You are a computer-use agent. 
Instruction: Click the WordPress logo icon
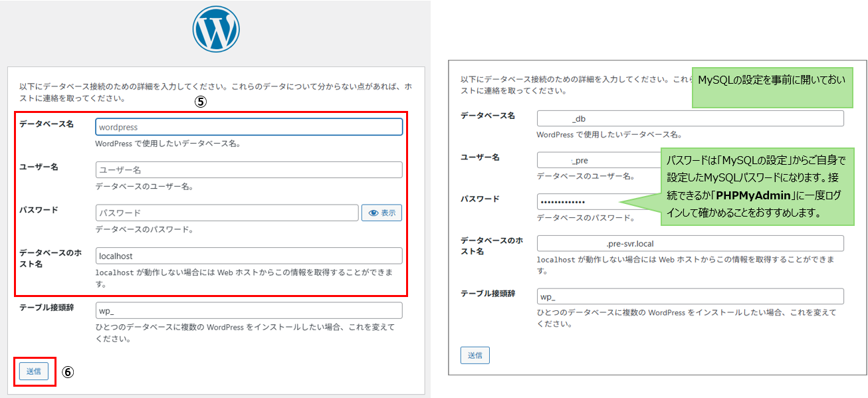click(x=216, y=29)
